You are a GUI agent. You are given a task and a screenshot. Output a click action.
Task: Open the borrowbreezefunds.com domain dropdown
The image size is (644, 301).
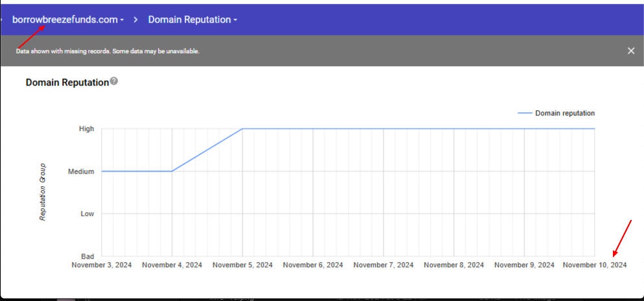click(68, 19)
